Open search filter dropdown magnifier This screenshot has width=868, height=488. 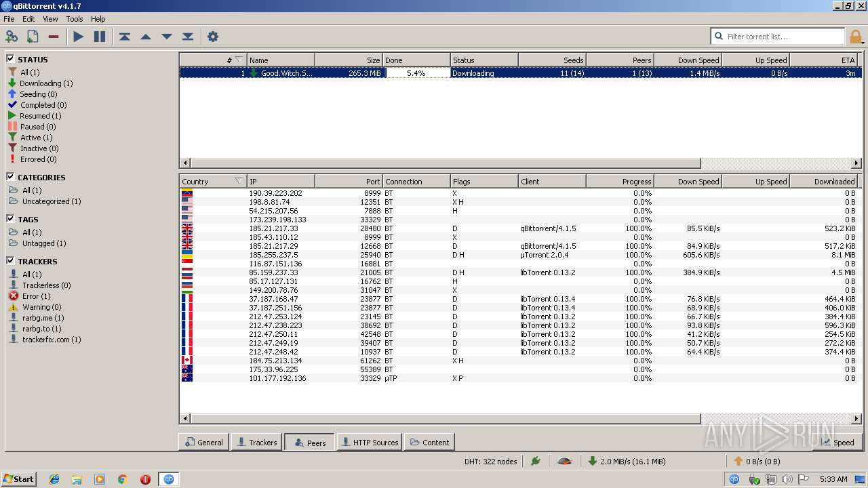pos(719,37)
